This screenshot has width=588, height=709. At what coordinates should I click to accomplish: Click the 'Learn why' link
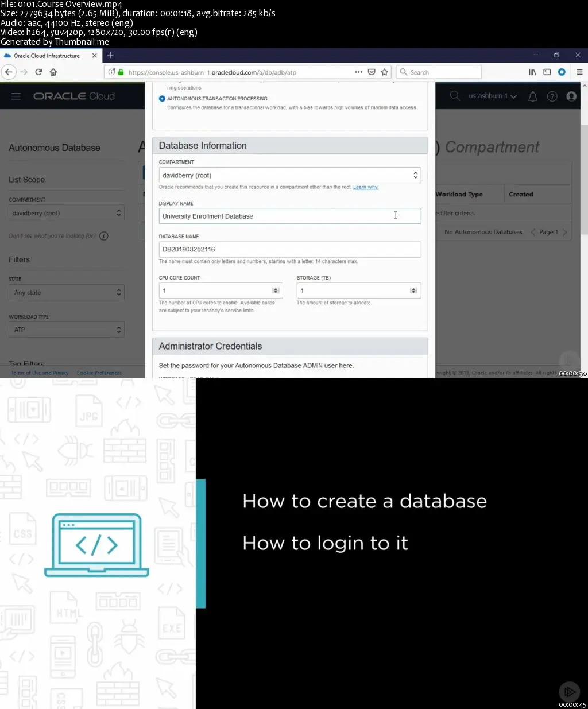click(366, 187)
